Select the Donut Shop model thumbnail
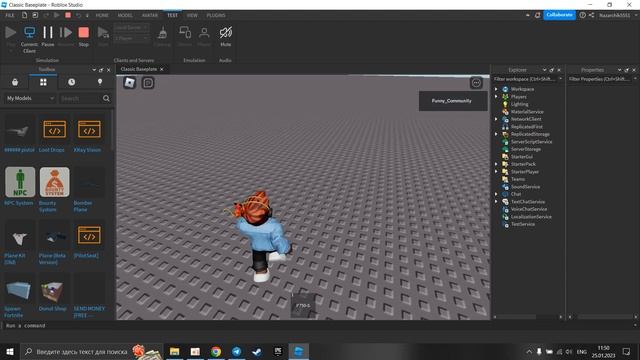Viewport: 640px width, 360px height. point(54,289)
